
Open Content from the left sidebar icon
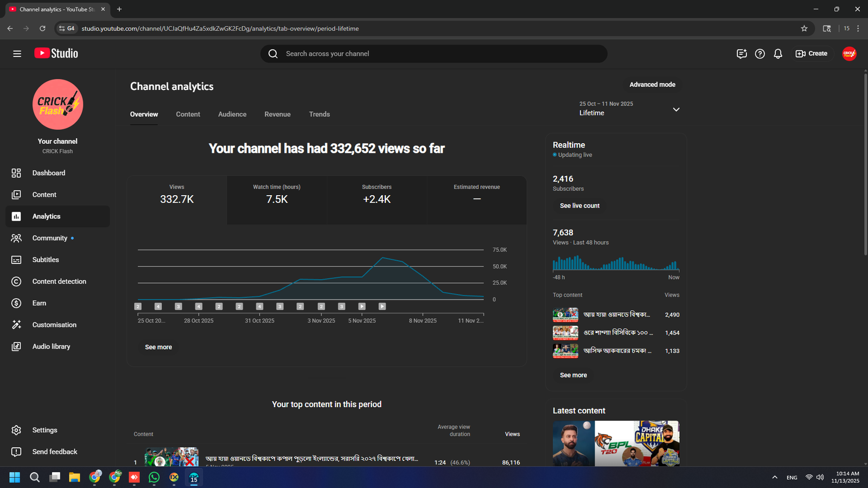coord(16,195)
